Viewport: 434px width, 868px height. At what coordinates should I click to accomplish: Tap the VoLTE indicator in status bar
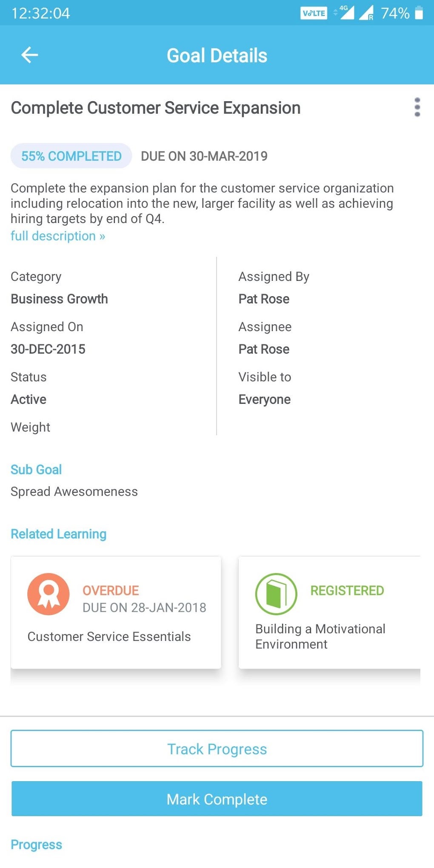[314, 12]
